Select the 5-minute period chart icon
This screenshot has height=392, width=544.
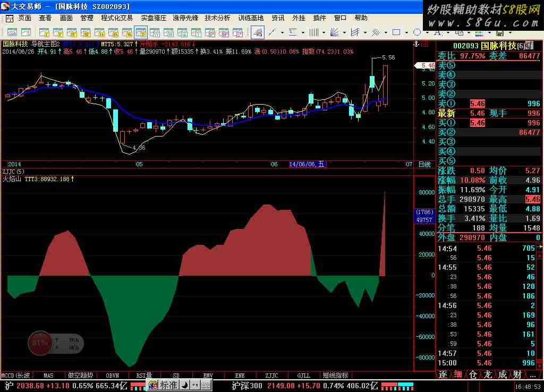coord(58,32)
